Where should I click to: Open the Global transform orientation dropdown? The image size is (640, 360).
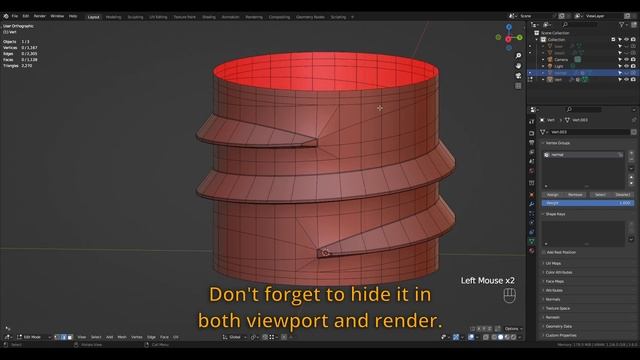[x=235, y=337]
